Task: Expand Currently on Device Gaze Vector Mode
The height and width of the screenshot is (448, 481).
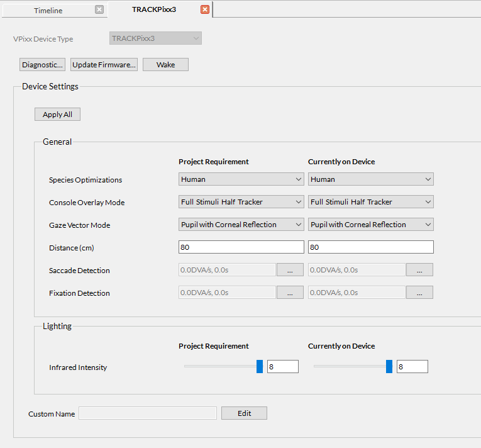Action: (x=370, y=225)
